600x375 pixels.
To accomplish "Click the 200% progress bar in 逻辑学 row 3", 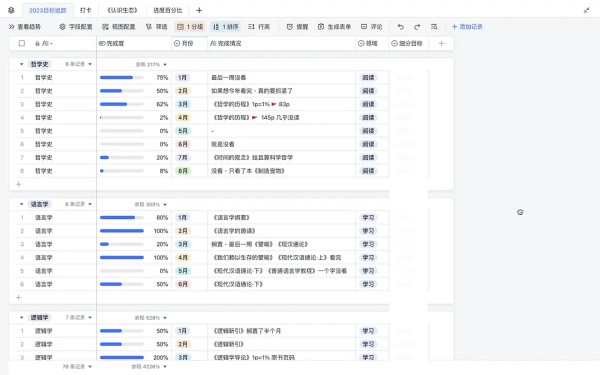I will (x=122, y=357).
